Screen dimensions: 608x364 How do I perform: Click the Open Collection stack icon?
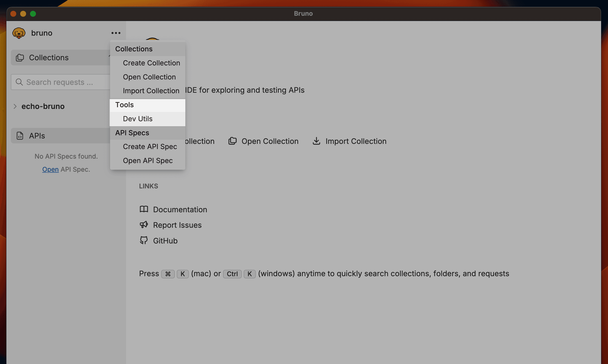232,141
